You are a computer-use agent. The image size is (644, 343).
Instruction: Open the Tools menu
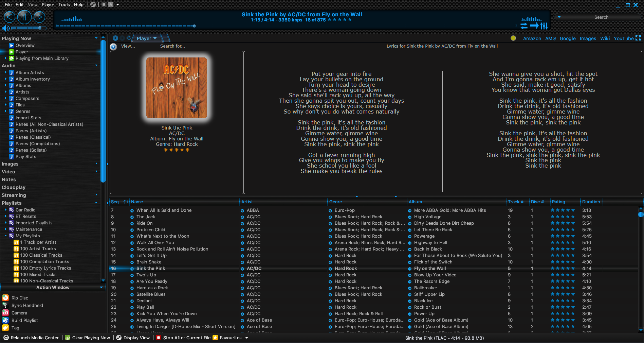pos(64,4)
